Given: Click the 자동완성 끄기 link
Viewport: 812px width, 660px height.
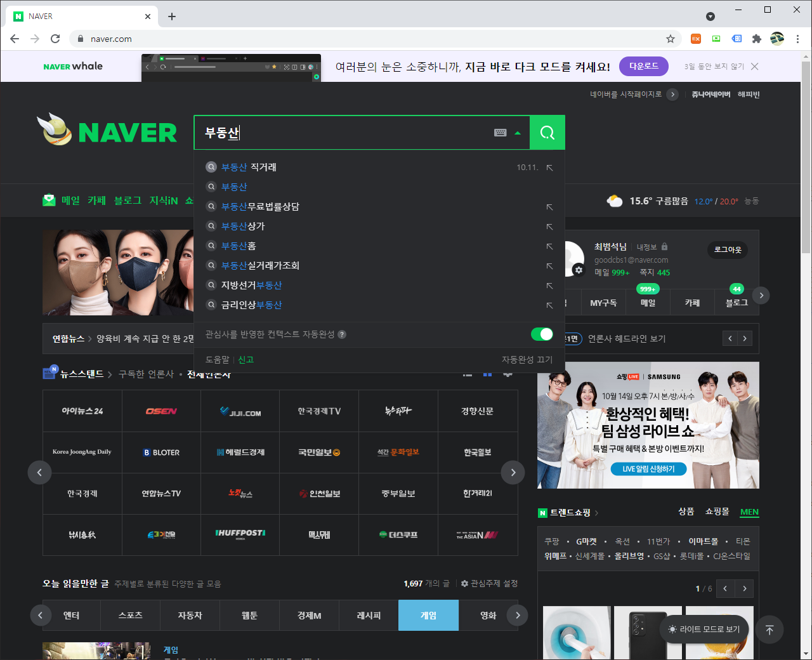Looking at the screenshot, I should [x=527, y=359].
